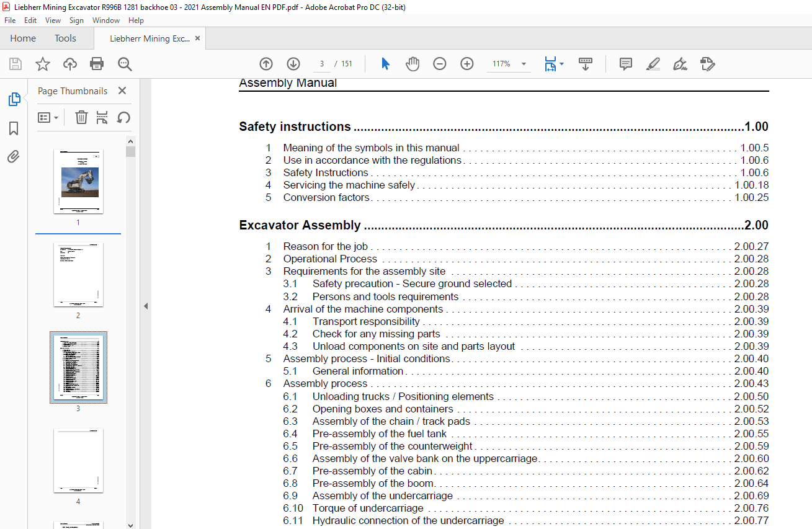Go to next page arrow

click(x=293, y=64)
